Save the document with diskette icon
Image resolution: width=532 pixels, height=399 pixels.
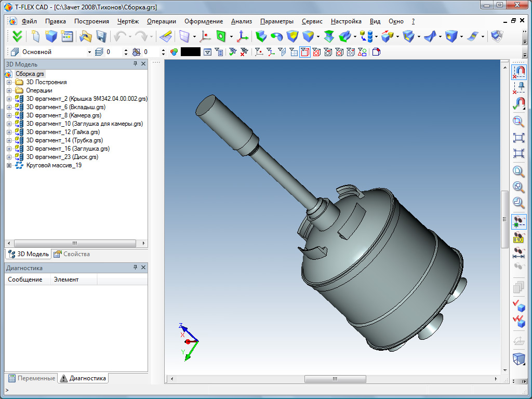click(x=101, y=36)
